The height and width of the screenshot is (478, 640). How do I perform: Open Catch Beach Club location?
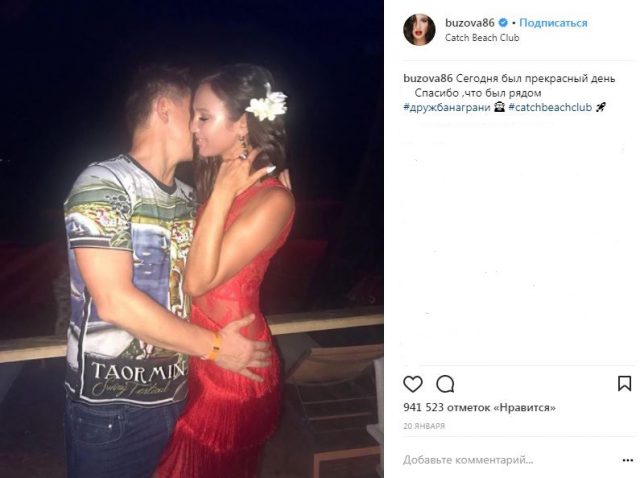pyautogui.click(x=482, y=38)
